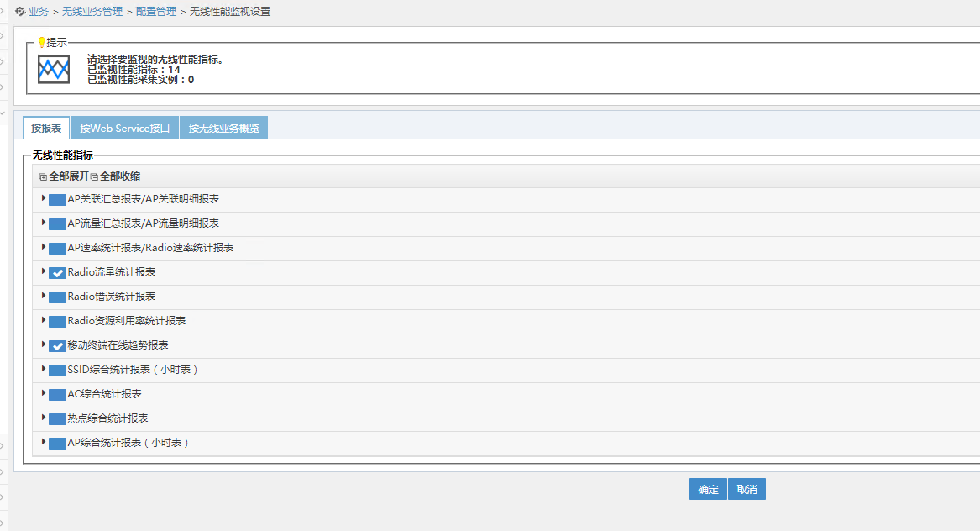This screenshot has width=980, height=531.
Task: Click the expand-all icon
Action: [43, 176]
